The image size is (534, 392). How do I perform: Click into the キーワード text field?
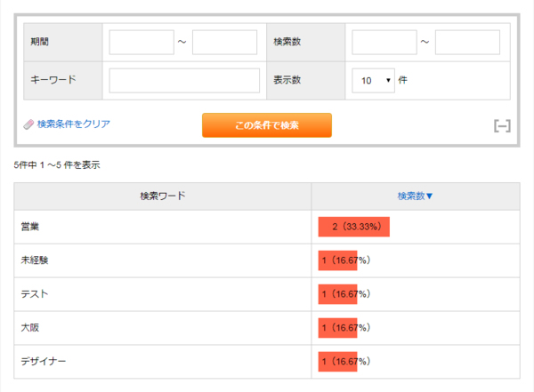(x=184, y=80)
